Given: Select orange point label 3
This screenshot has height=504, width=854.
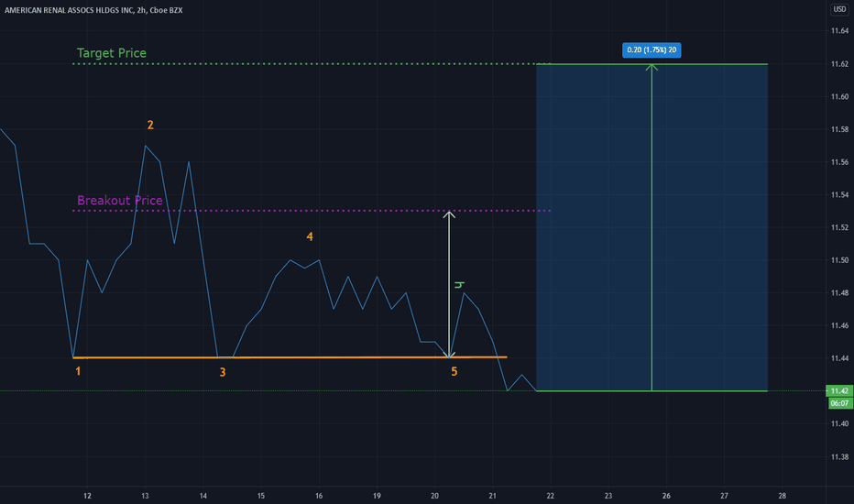Looking at the screenshot, I should coord(223,372).
